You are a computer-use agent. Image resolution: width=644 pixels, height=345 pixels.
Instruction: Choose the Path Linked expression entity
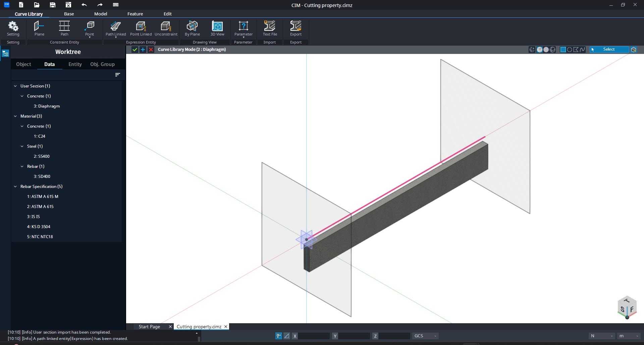(116, 29)
